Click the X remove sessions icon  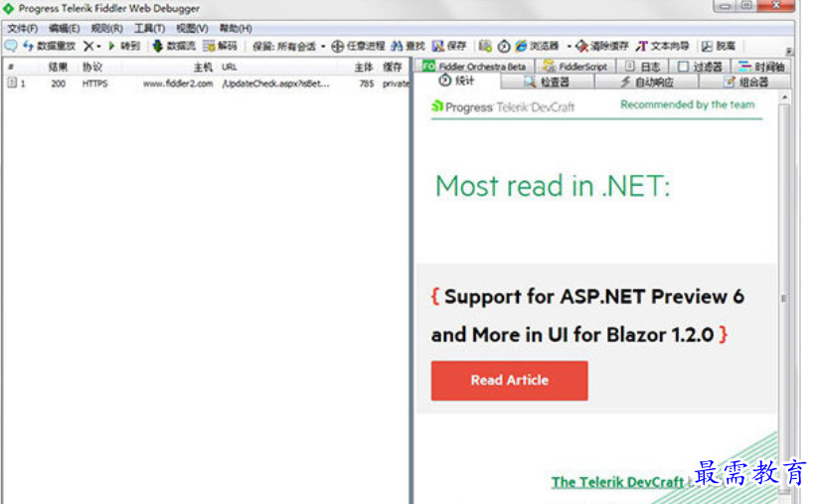pyautogui.click(x=88, y=46)
